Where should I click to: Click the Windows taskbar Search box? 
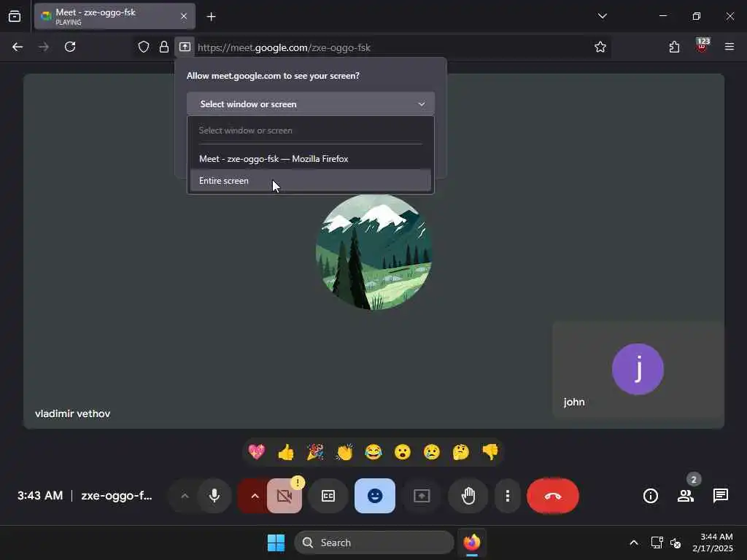[374, 542]
